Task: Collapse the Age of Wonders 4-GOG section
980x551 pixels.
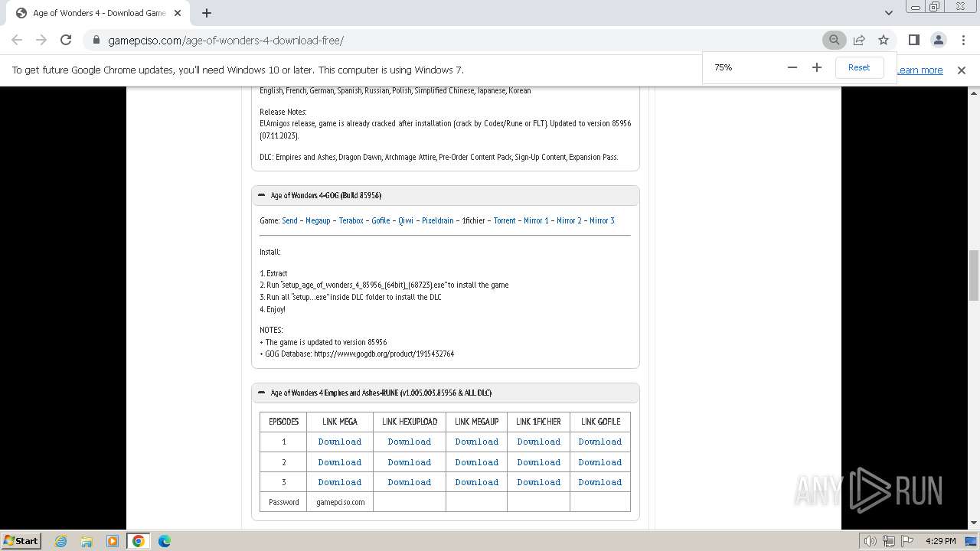Action: tap(262, 195)
